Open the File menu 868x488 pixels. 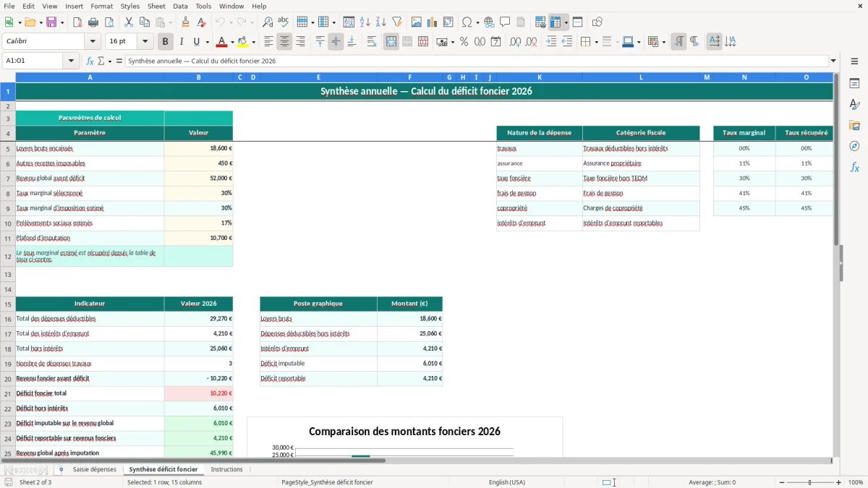(x=9, y=6)
